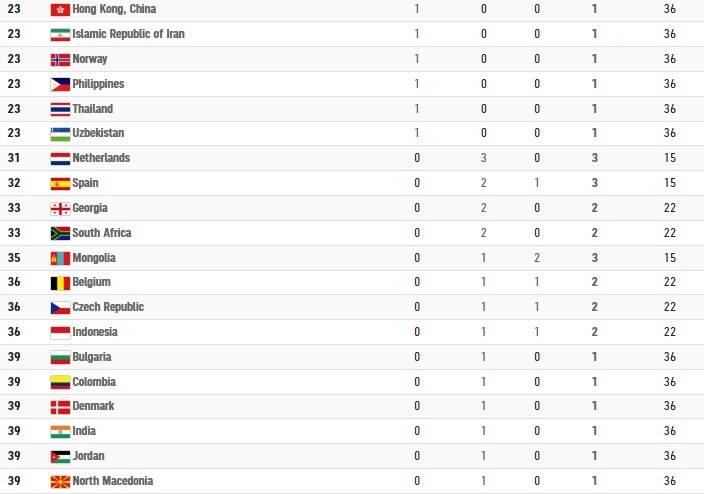Click the Denmark country name
The height and width of the screenshot is (494, 704).
coord(93,406)
